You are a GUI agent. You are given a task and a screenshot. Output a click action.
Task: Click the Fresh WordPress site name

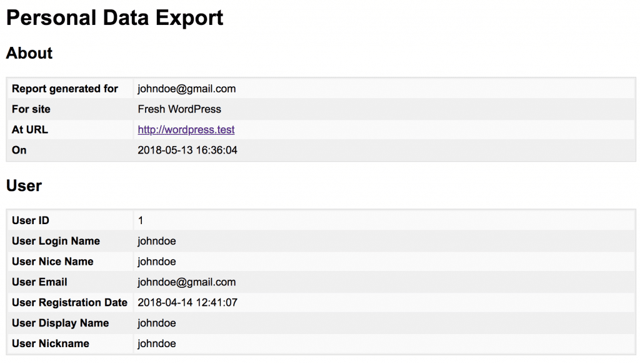pos(179,109)
